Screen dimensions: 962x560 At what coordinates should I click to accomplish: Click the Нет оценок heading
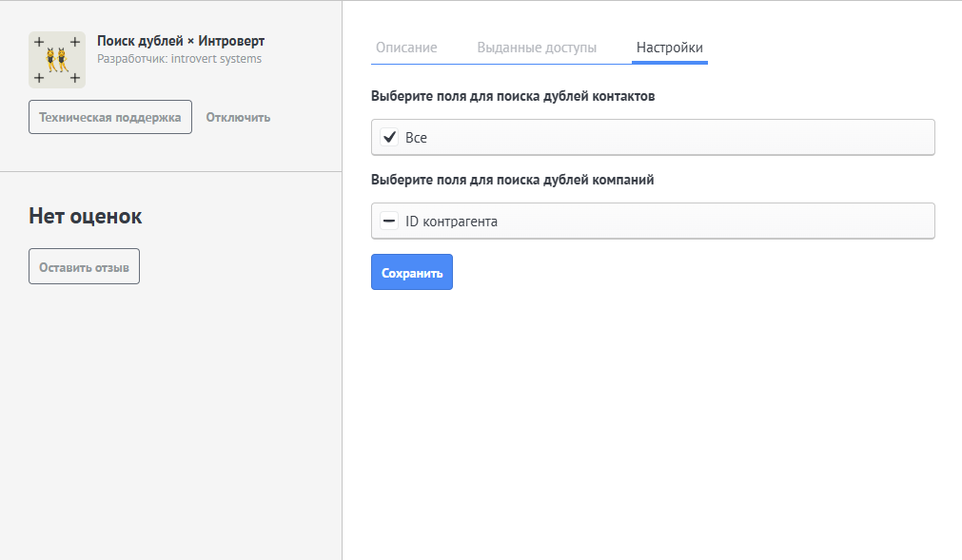[86, 216]
